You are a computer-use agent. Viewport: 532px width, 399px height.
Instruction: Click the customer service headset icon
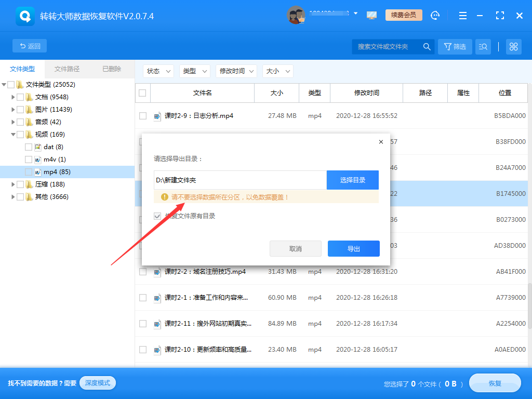435,15
